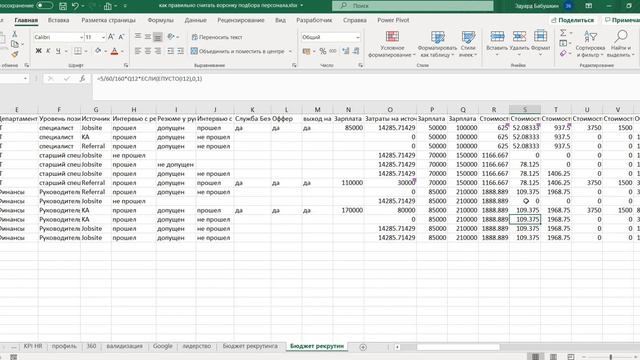This screenshot has width=640, height=360.
Task: Click the Удалить cells icon
Action: [519, 37]
